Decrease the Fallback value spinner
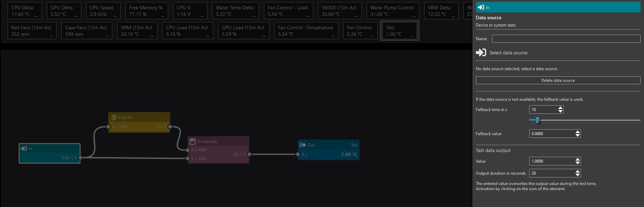 [x=578, y=135]
